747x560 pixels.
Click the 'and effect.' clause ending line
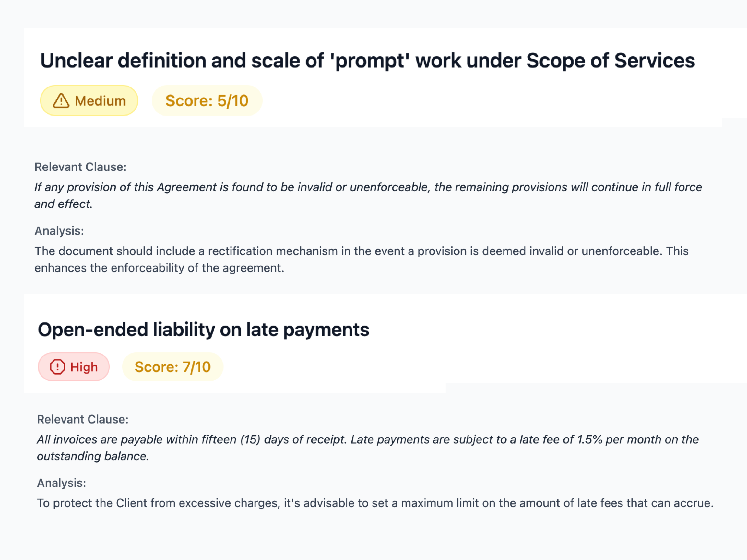(64, 204)
